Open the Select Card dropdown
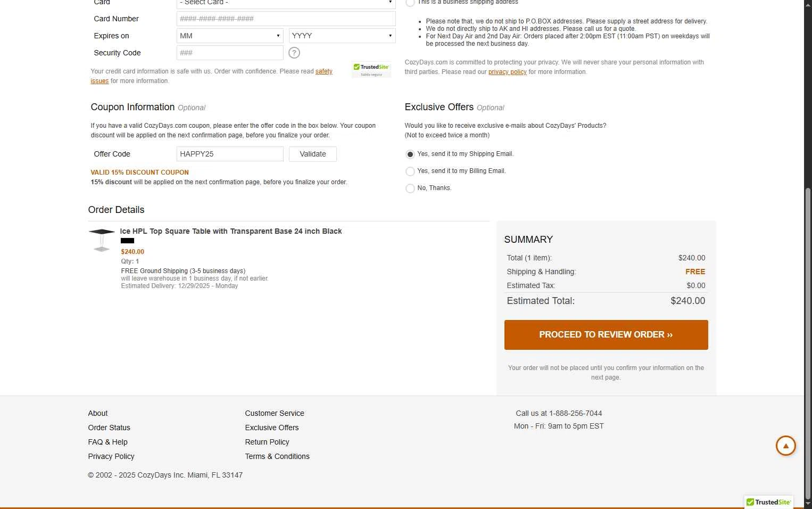This screenshot has height=509, width=812. (x=286, y=3)
